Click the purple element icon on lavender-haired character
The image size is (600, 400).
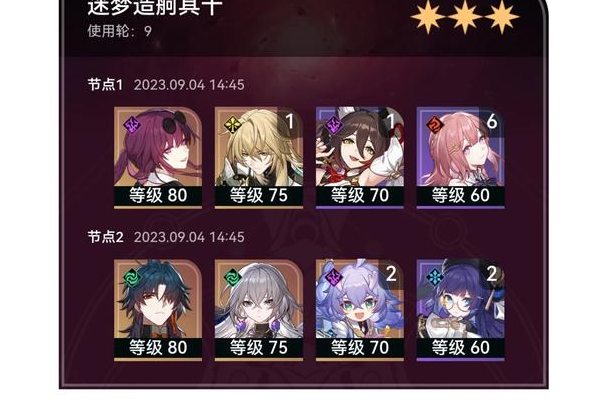pyautogui.click(x=333, y=277)
